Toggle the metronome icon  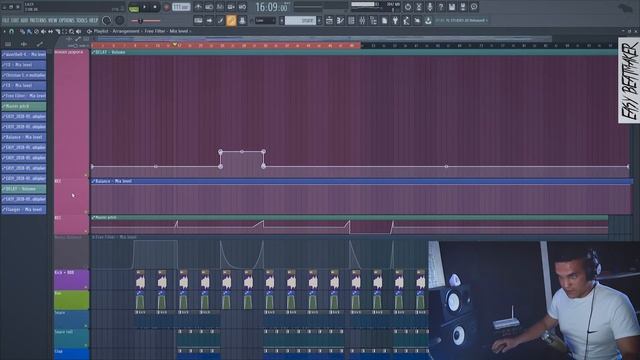(x=198, y=7)
